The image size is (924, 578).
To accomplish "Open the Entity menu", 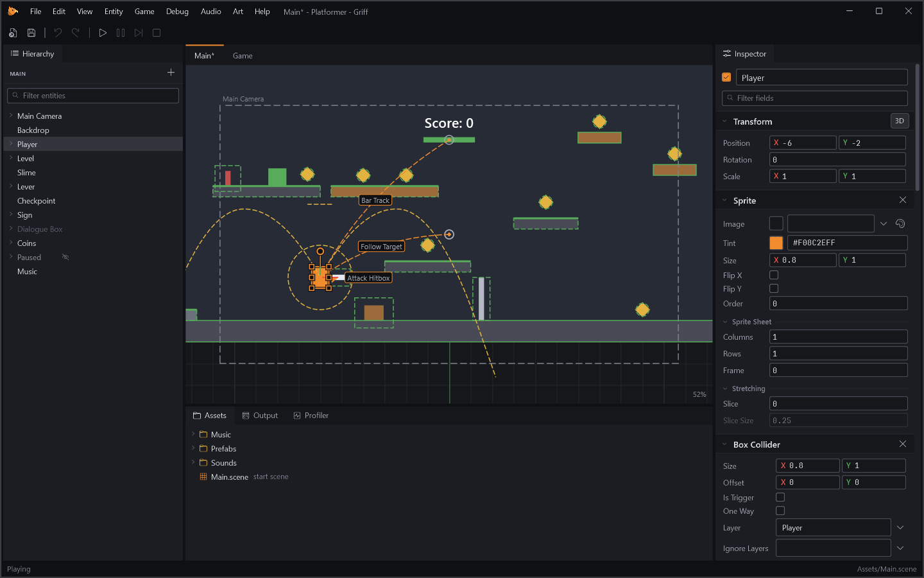I will click(114, 12).
